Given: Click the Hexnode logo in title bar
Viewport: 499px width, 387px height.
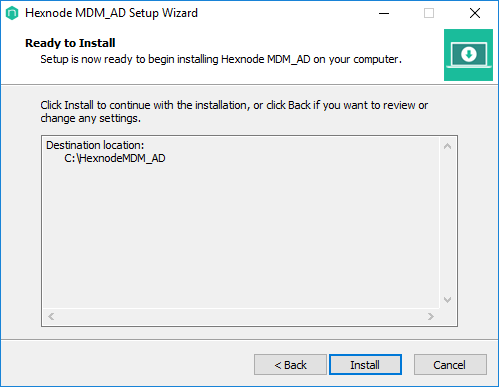Looking at the screenshot, I should pos(12,13).
